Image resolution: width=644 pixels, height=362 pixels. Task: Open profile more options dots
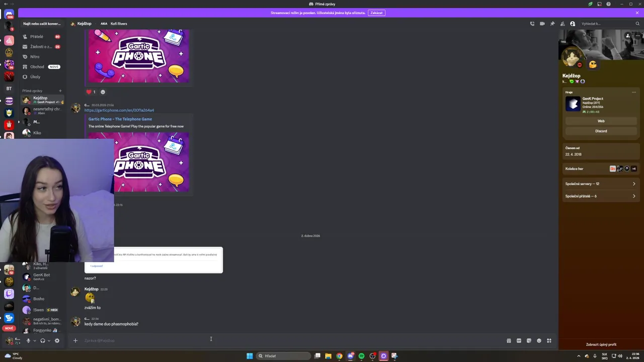point(637,36)
